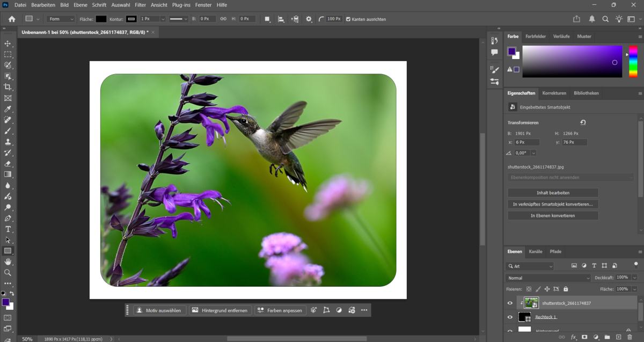Toggle visibility of shutterstock_2661174837 layer
Screen dimensions: 644x342
point(510,303)
